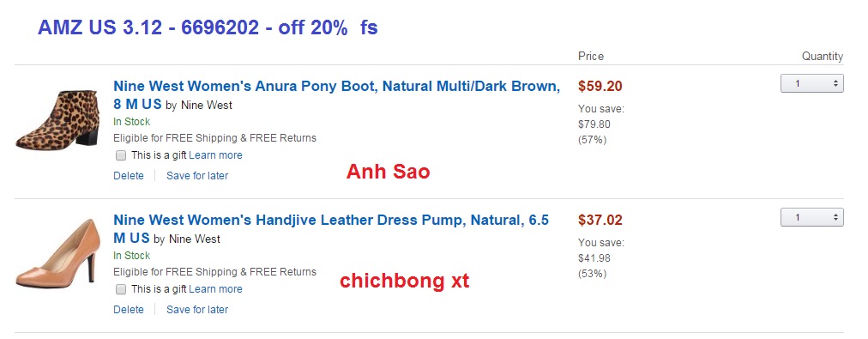Save the Handjive Dress Pump for later
This screenshot has width=868, height=339.
(x=197, y=310)
